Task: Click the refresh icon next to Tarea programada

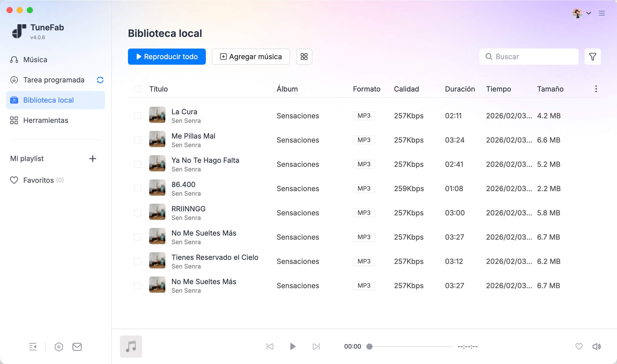Action: click(100, 80)
